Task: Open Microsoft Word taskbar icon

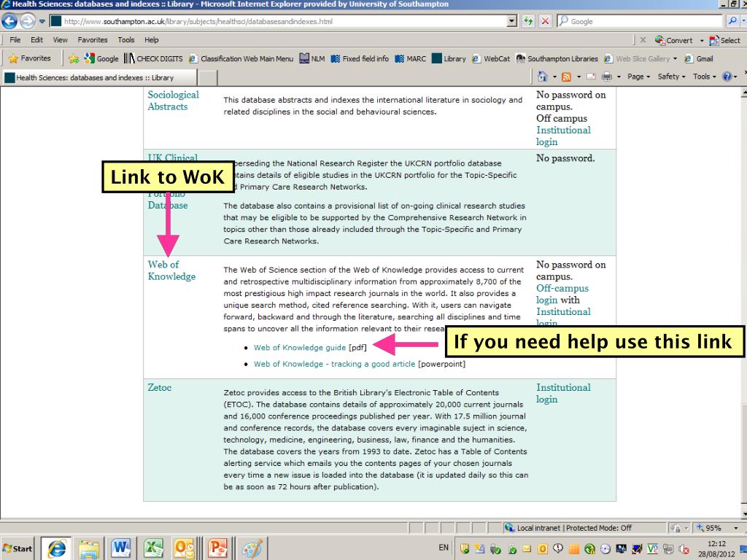Action: [x=120, y=548]
